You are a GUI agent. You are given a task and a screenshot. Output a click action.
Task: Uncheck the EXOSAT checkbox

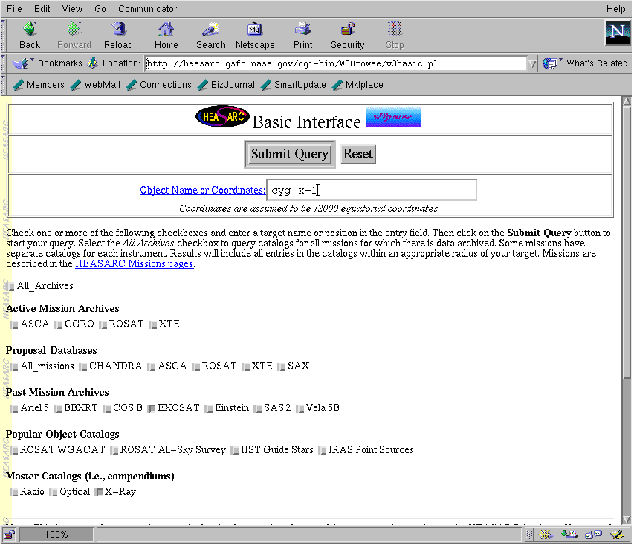[151, 408]
